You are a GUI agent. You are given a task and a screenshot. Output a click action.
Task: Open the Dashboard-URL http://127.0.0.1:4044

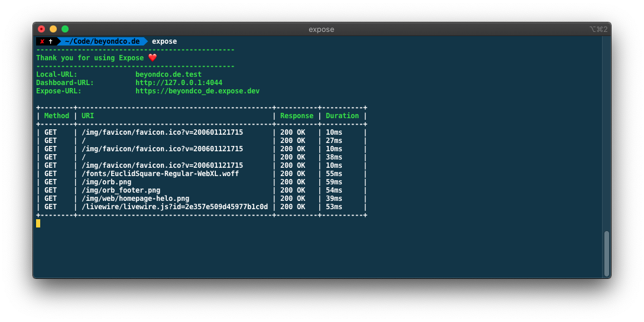tap(179, 83)
